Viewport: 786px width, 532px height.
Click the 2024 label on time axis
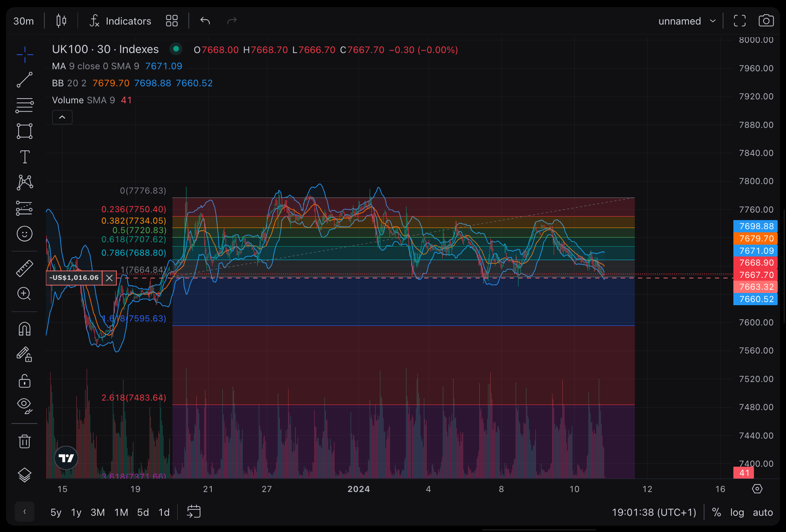click(x=359, y=489)
